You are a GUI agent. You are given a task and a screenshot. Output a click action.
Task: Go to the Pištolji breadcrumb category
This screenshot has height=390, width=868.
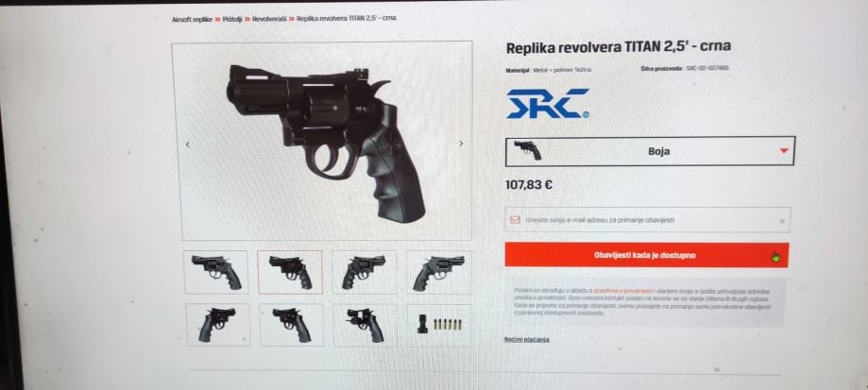pos(232,19)
